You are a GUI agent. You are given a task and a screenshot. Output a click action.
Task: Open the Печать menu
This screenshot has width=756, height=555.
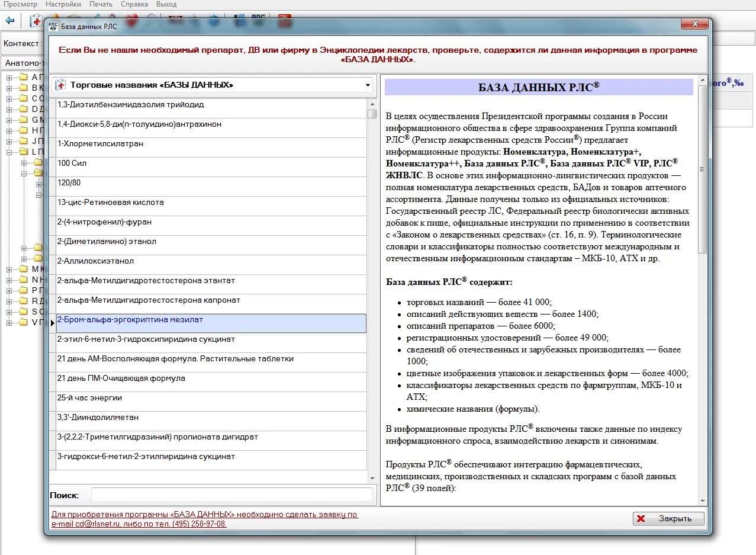point(101,4)
